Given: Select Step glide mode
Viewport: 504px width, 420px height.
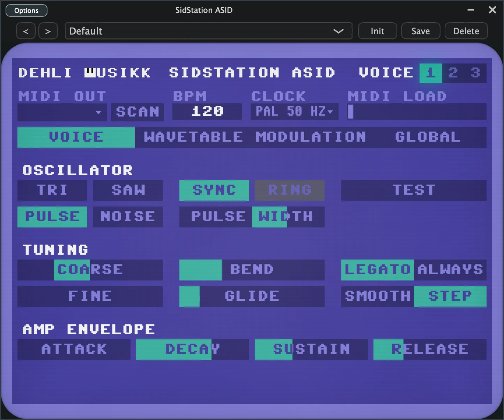Looking at the screenshot, I should coord(450,296).
